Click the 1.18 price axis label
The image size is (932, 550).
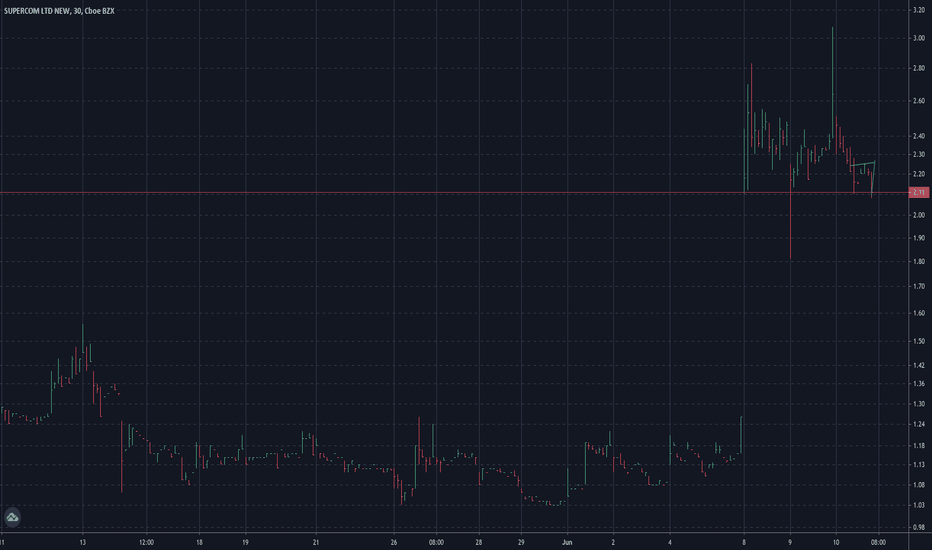coord(918,445)
